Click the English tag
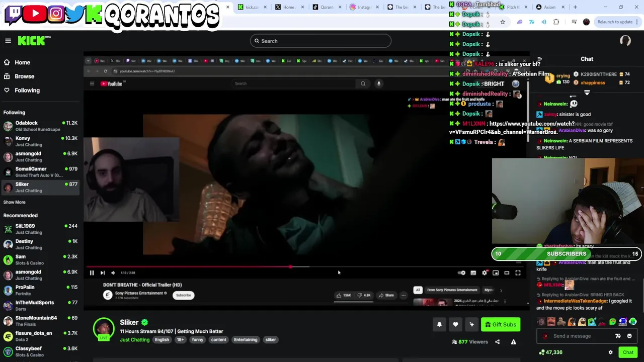This screenshot has width=644, height=362. (x=162, y=340)
